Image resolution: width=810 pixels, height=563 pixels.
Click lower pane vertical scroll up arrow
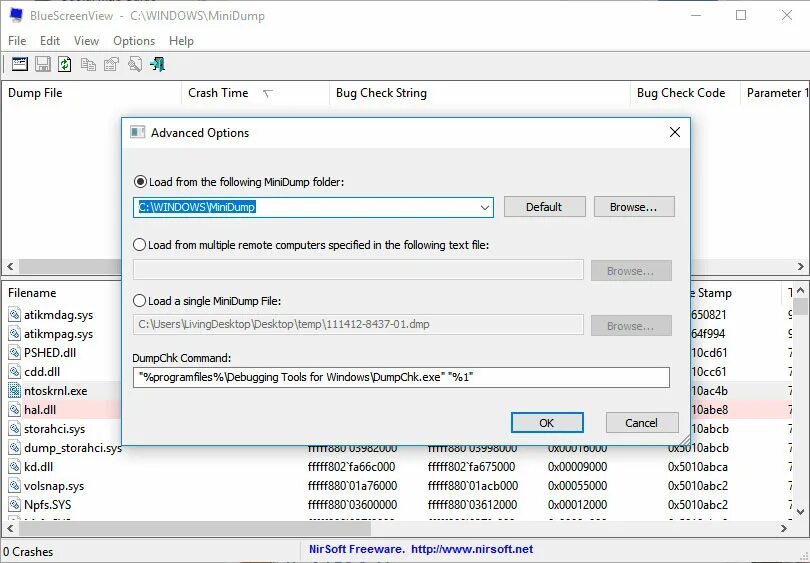point(801,291)
